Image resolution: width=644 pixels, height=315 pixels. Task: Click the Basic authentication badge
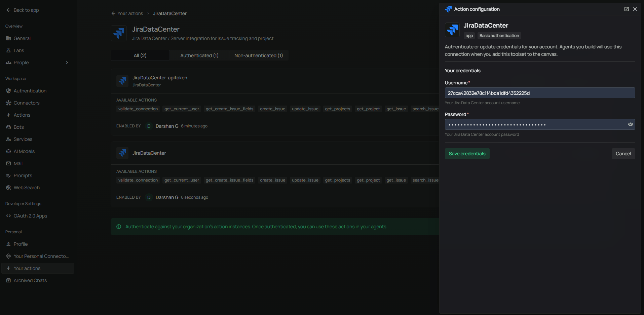click(x=499, y=36)
